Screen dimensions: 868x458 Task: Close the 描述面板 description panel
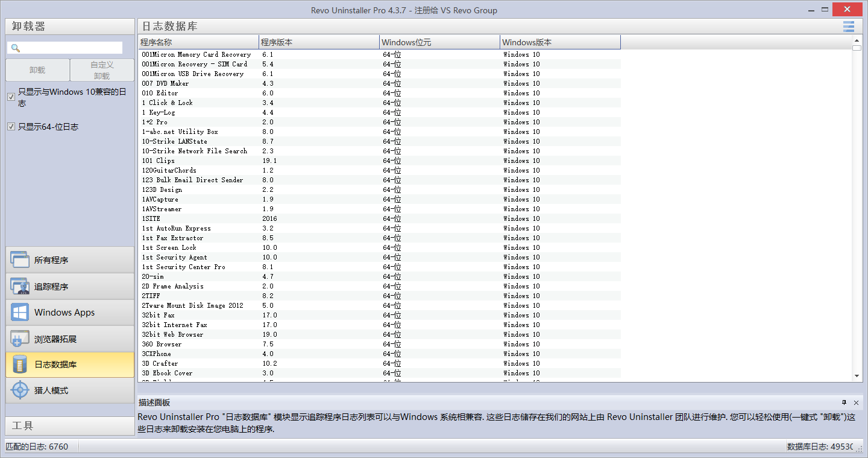(x=856, y=402)
